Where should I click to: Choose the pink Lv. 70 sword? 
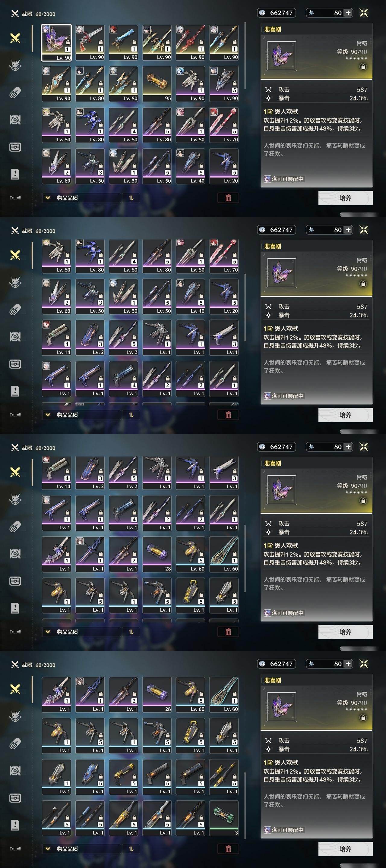[224, 125]
